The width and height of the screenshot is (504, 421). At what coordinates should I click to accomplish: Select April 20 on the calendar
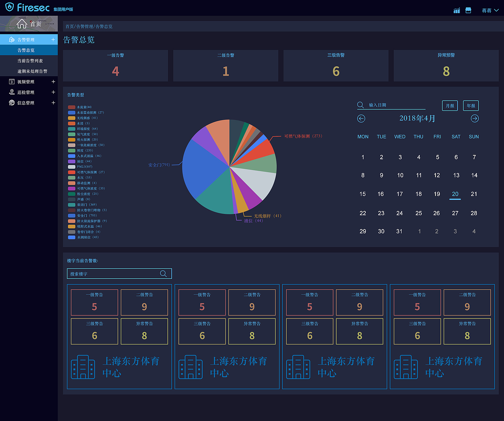point(455,194)
